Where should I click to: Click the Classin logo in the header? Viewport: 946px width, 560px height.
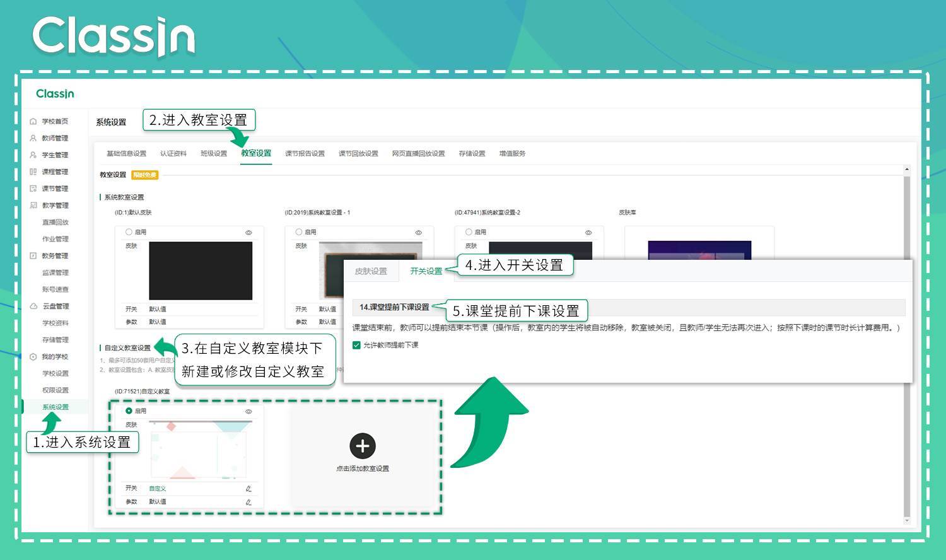pos(55,94)
